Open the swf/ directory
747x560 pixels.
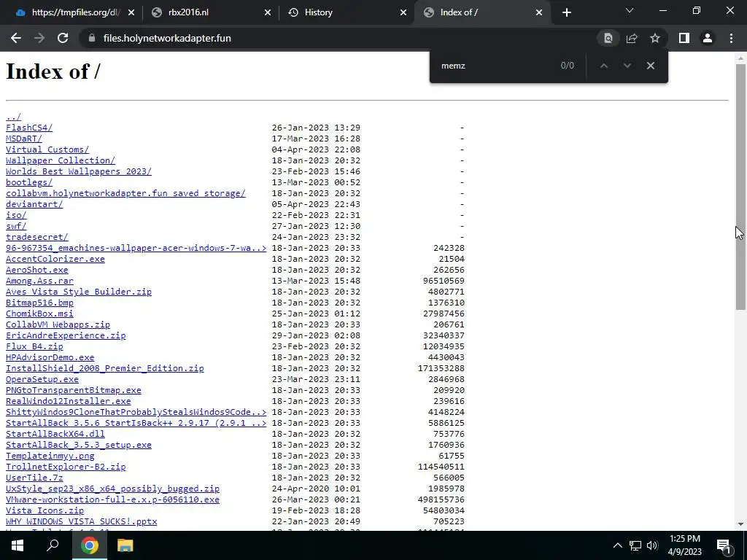(16, 226)
